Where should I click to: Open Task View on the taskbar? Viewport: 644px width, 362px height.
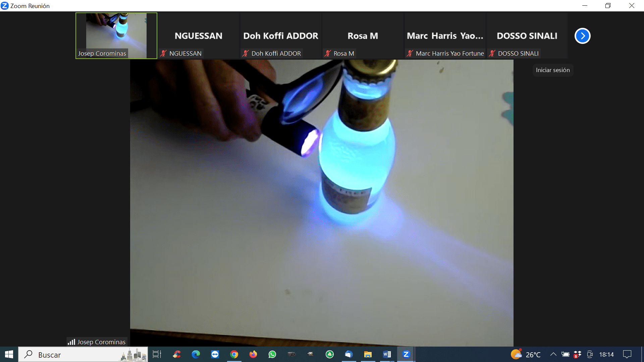coord(157,354)
